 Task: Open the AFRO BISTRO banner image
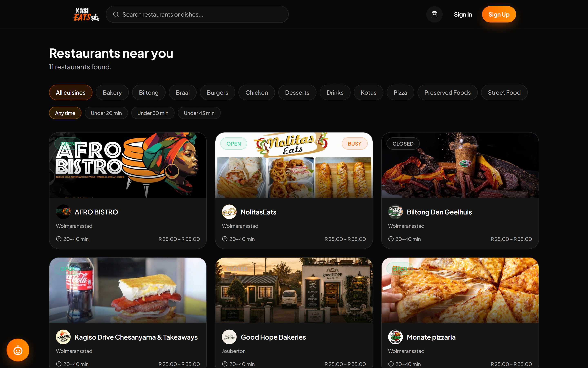pos(128,165)
